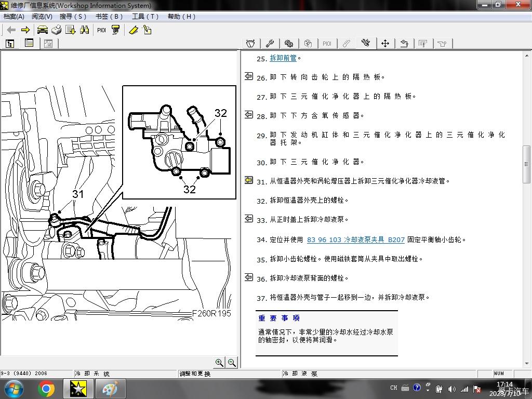Open Paint from the taskbar
532x399 pixels.
[110, 389]
